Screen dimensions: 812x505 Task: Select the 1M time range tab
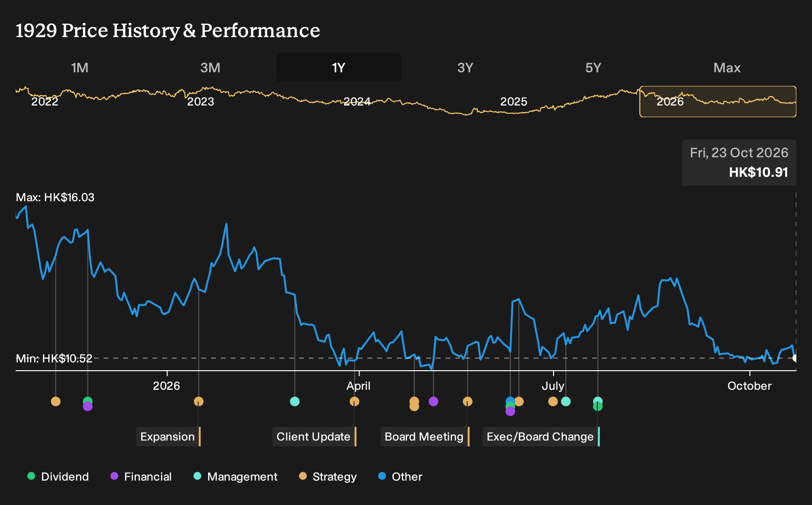(x=80, y=67)
